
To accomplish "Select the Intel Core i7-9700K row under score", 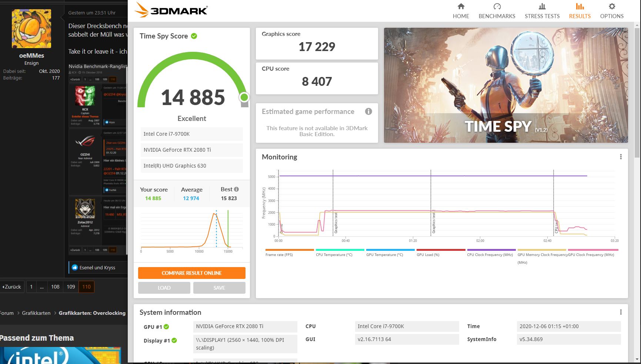I will coord(191,134).
